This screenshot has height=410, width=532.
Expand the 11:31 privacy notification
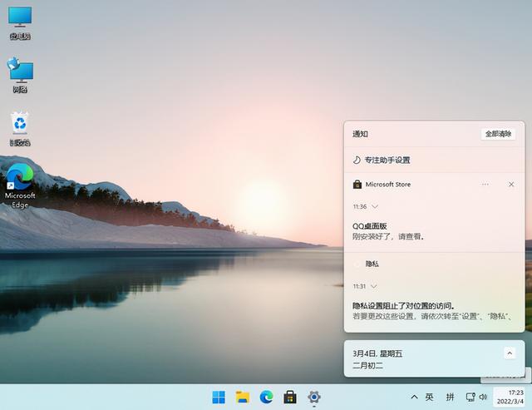pos(375,286)
